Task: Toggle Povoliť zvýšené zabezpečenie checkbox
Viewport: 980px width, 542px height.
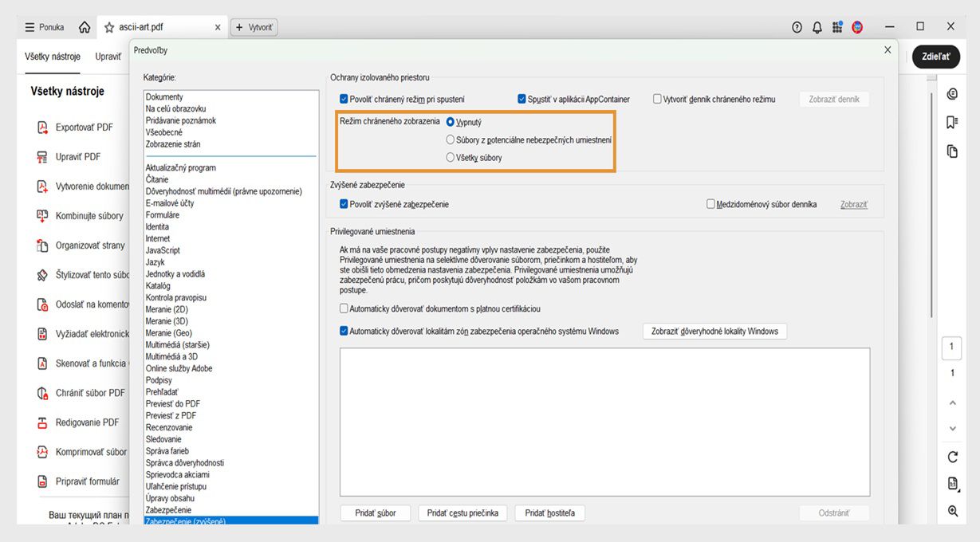Action: pyautogui.click(x=344, y=204)
